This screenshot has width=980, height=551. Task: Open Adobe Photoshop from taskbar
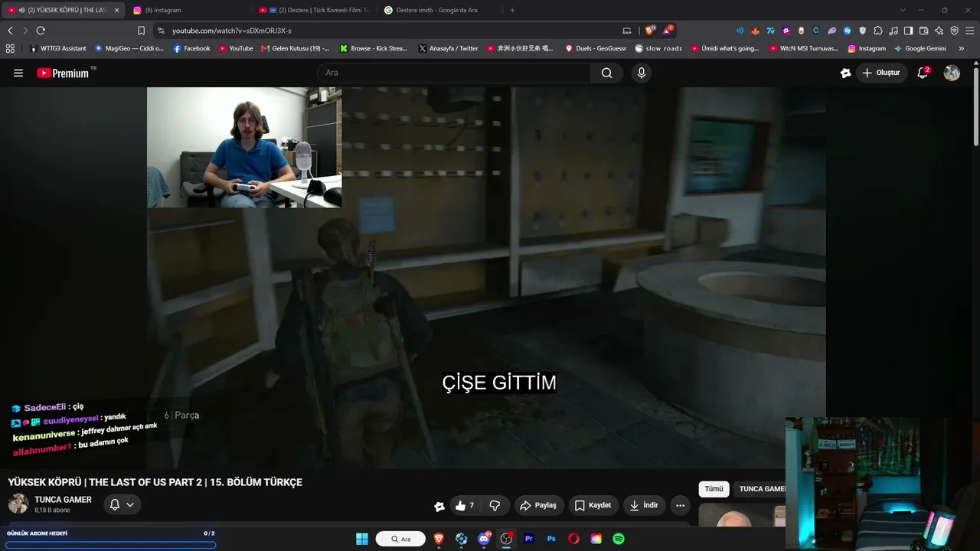(551, 539)
